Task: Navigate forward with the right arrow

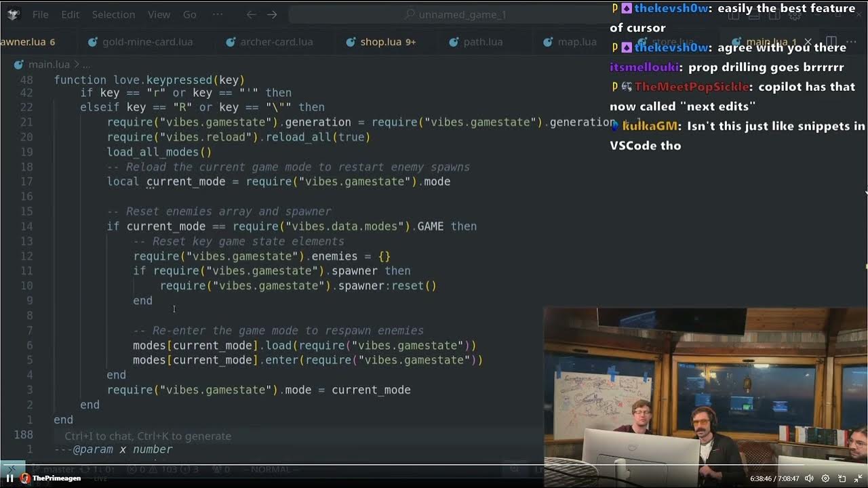Action: 272,14
